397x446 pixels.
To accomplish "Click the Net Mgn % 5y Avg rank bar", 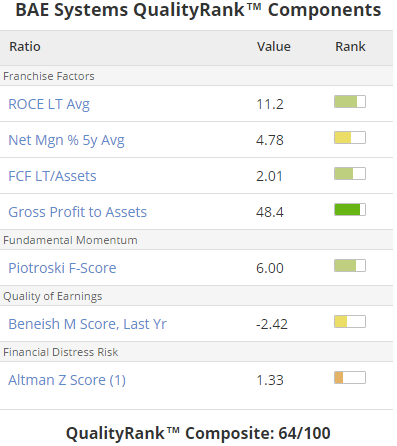I will (350, 138).
